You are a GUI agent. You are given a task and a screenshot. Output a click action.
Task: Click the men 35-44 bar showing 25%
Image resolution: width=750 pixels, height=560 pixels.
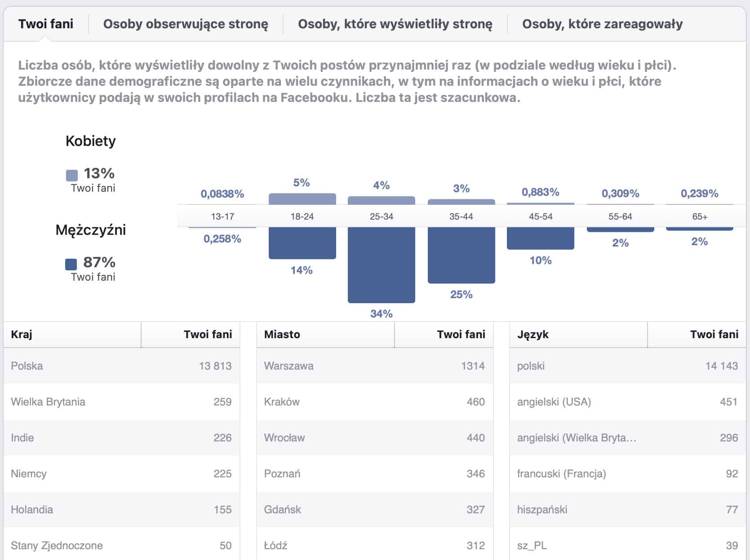tap(461, 255)
